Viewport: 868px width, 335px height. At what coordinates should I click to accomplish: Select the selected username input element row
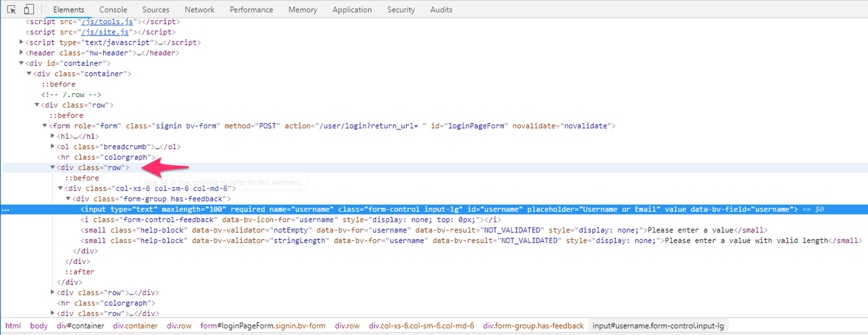[x=434, y=209]
